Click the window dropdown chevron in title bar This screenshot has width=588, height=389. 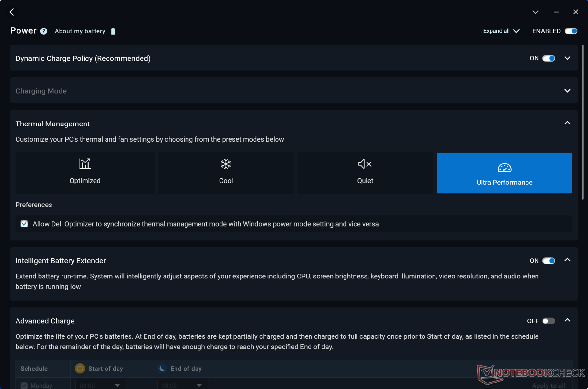coord(536,12)
